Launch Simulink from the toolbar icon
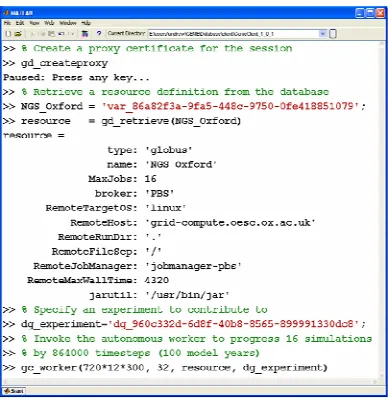 [x=85, y=33]
